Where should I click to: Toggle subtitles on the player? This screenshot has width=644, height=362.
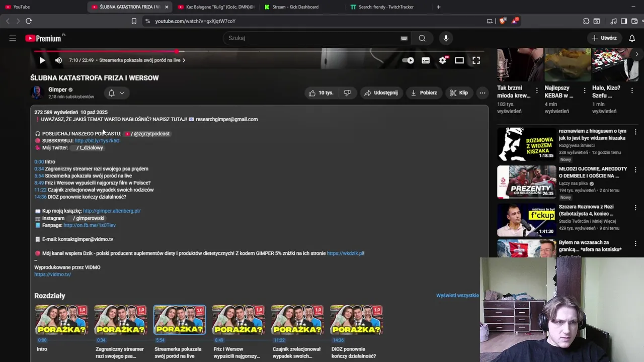426,60
